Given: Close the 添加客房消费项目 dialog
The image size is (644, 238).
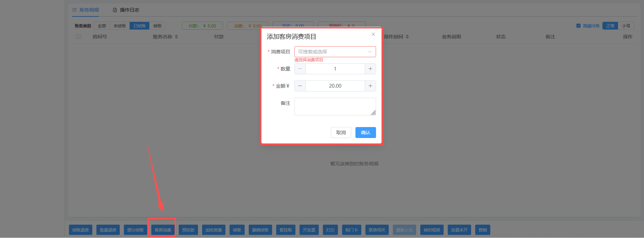Looking at the screenshot, I should 373,34.
